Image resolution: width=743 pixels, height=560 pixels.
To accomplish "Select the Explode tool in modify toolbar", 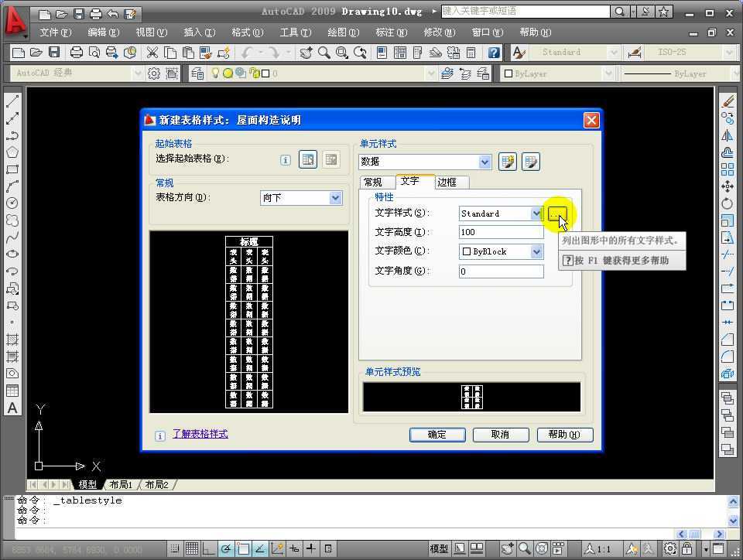I will pos(728,374).
